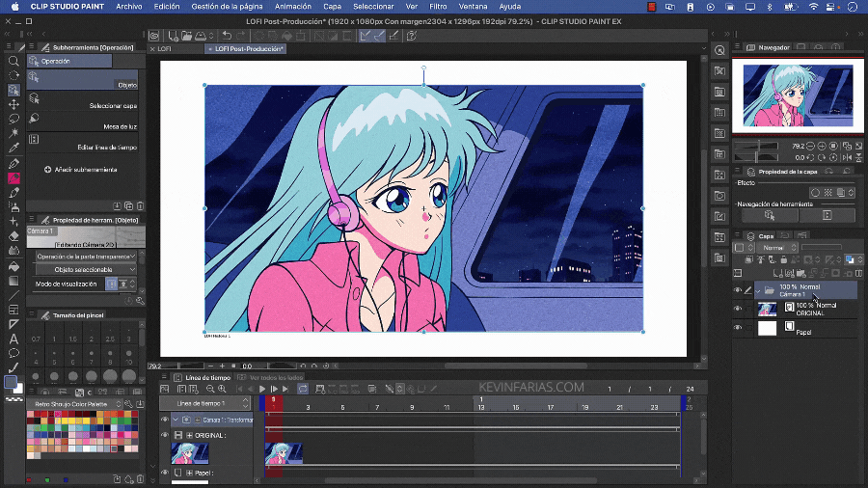868x488 pixels.
Task: Hide the ORIGINAL layer in Layers panel
Action: 738,309
